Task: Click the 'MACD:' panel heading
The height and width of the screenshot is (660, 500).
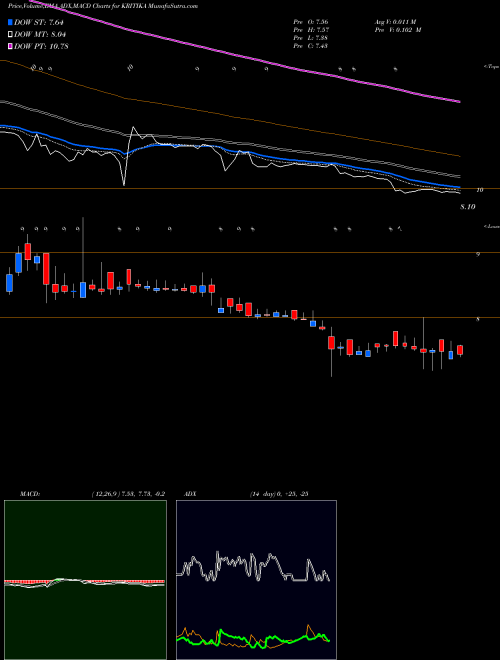Action: tap(30, 494)
